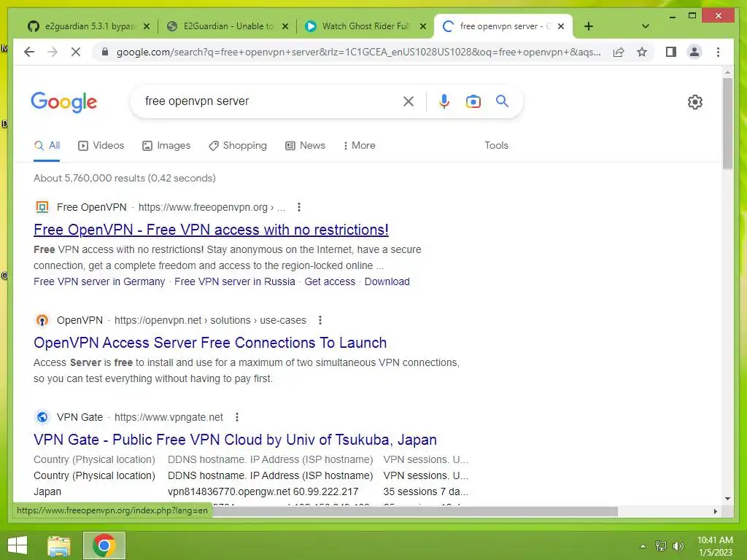Click the openvpn.net solutions URL breadcrumb

210,320
